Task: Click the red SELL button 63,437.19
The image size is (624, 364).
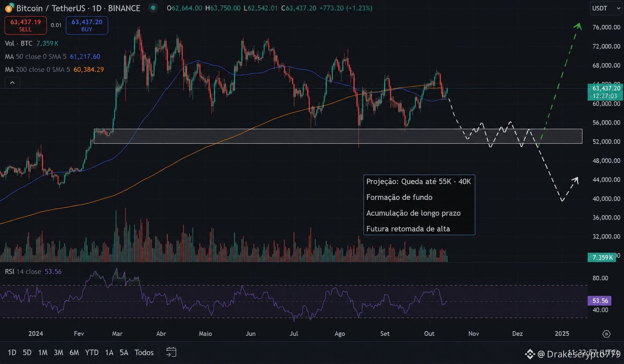Action: pyautogui.click(x=25, y=25)
